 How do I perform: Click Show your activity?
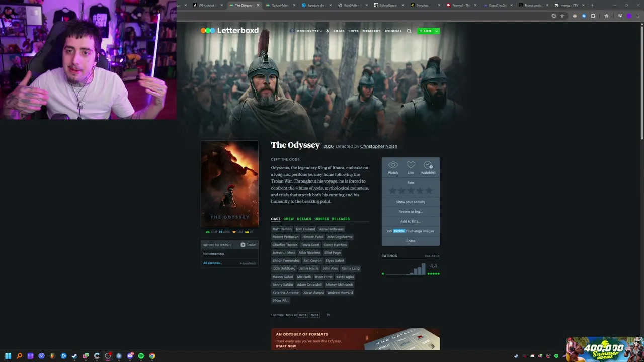pos(411,202)
